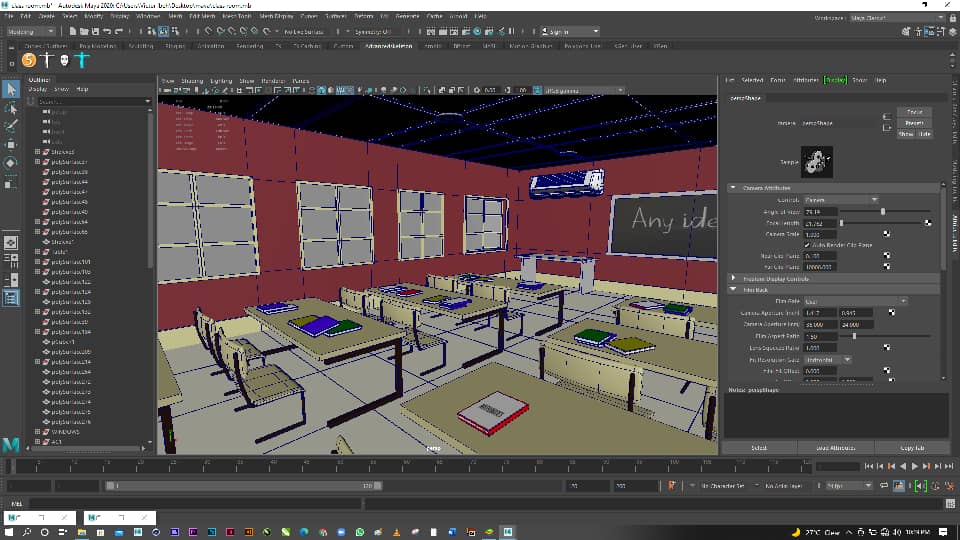Image resolution: width=960 pixels, height=540 pixels.
Task: Adjust the Angle of View slider
Action: pos(883,211)
